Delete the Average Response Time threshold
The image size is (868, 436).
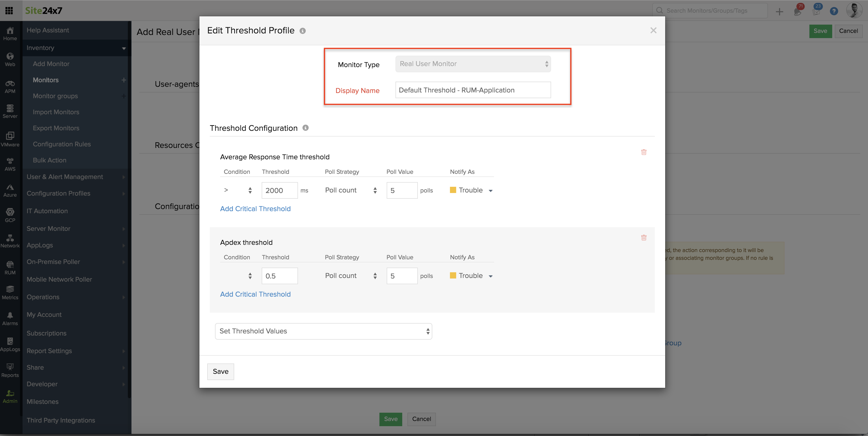[x=644, y=152]
